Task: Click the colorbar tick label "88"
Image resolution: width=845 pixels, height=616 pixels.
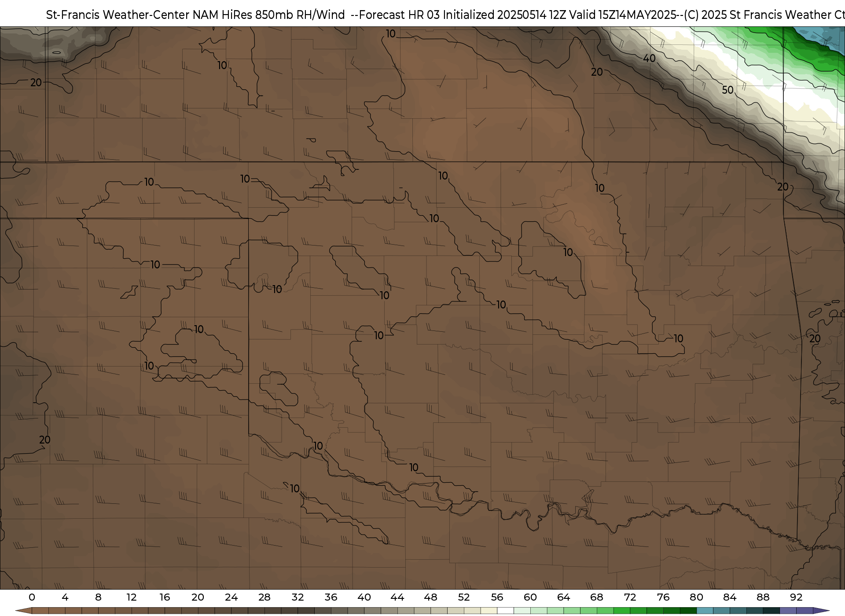Action: (763, 597)
